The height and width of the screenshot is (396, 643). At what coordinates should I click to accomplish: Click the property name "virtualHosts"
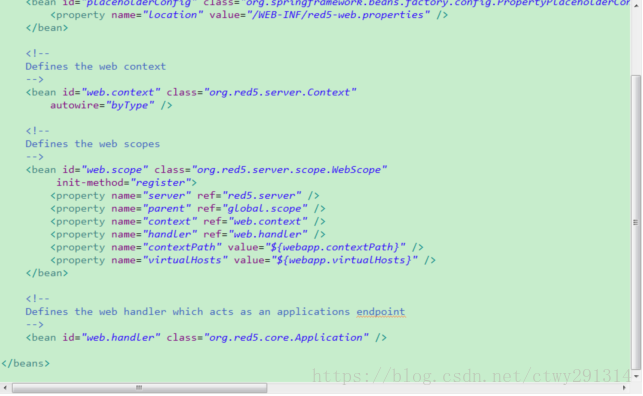click(x=185, y=260)
